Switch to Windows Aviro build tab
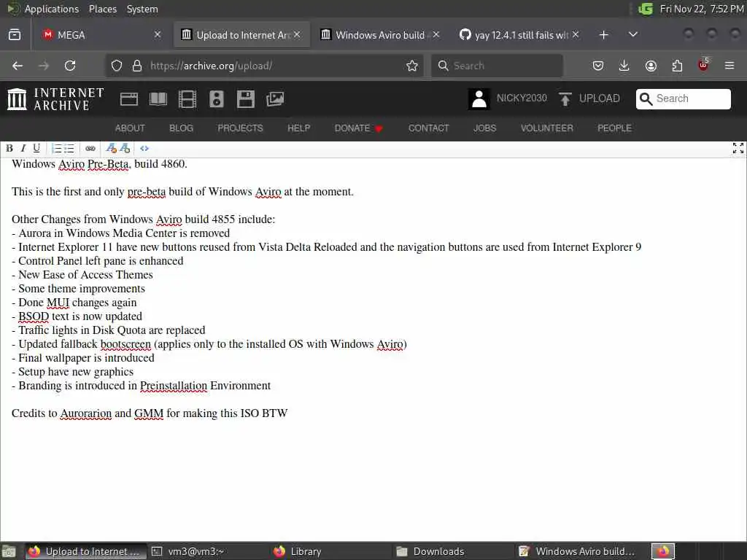The image size is (747, 560). click(x=379, y=35)
